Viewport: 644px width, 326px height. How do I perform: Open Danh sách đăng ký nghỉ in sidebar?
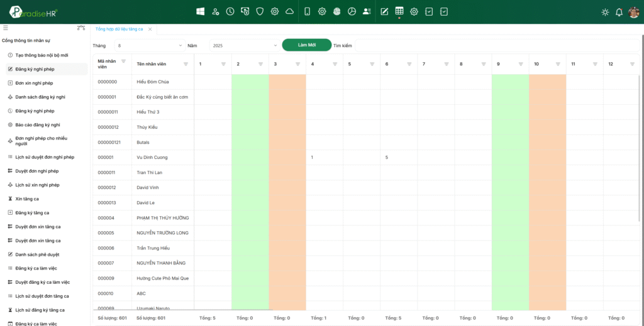coord(40,97)
